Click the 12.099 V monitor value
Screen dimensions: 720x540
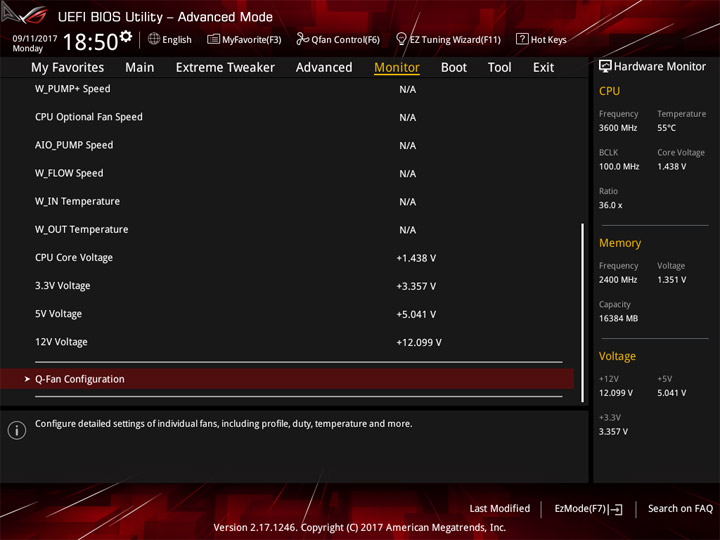coord(615,393)
